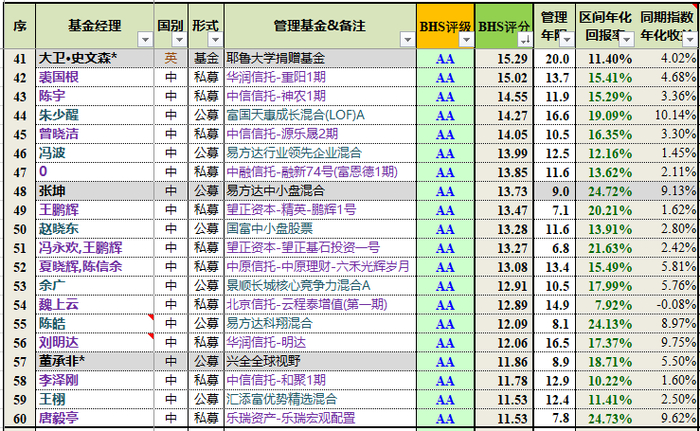Select fund cell 望正资本-精英-鹏辉1号
This screenshot has width=700, height=431.
pos(320,209)
